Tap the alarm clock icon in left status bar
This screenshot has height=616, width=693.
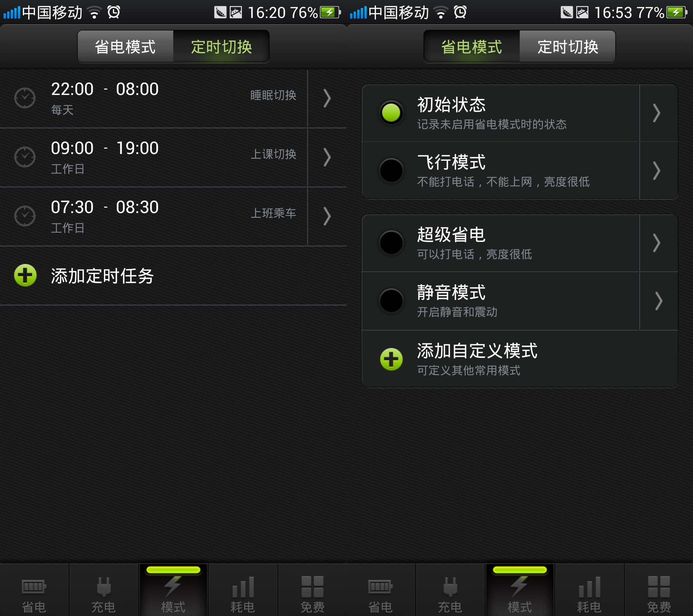114,12
